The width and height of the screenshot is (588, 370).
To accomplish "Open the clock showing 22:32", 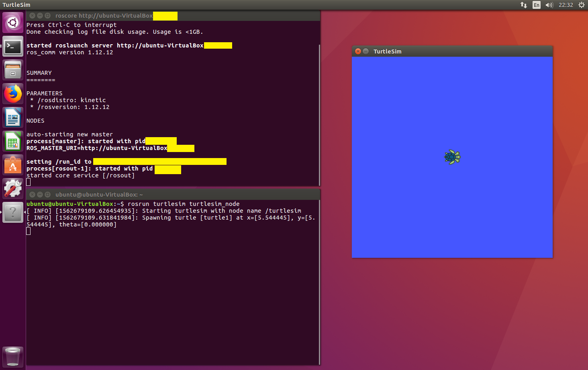I will pos(566,5).
